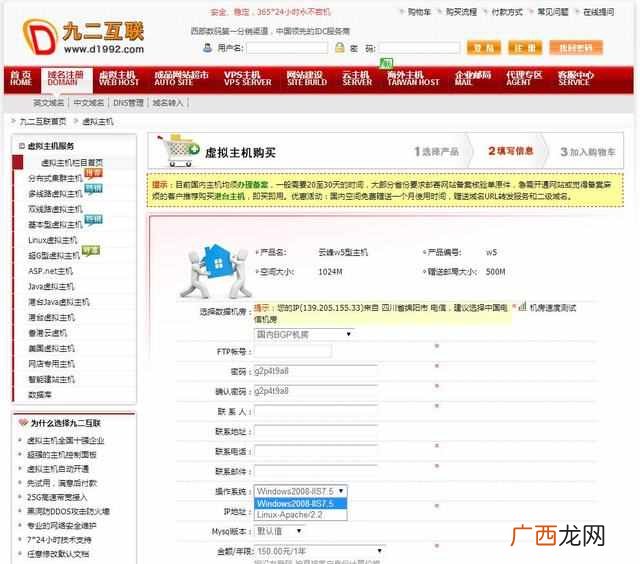Open the 在线提问 link

(x=598, y=12)
